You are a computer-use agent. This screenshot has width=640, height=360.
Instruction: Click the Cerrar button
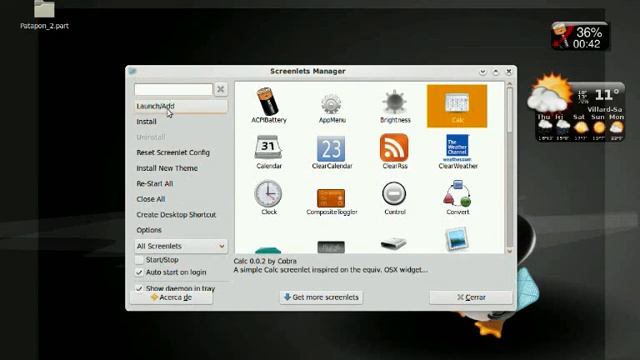pos(471,298)
